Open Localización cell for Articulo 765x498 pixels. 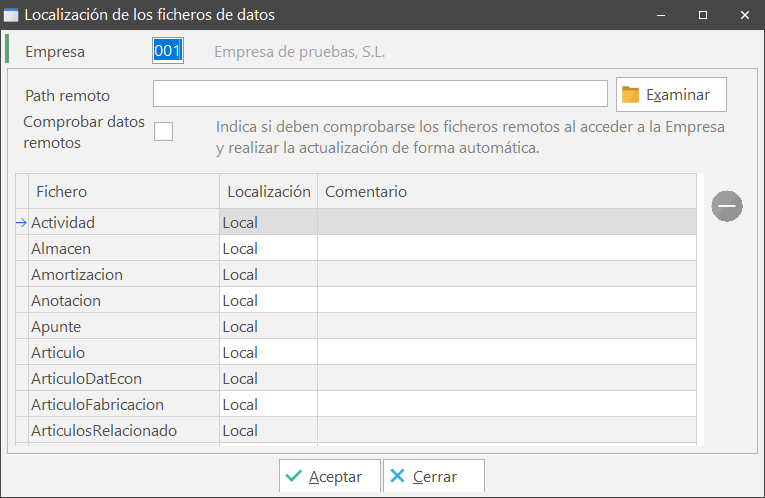pyautogui.click(x=268, y=353)
